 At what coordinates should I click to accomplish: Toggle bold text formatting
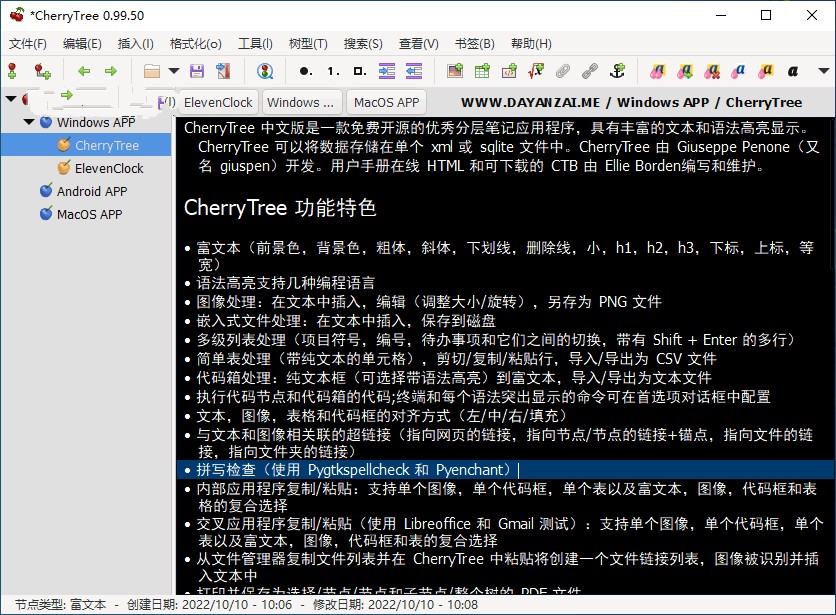point(793,70)
